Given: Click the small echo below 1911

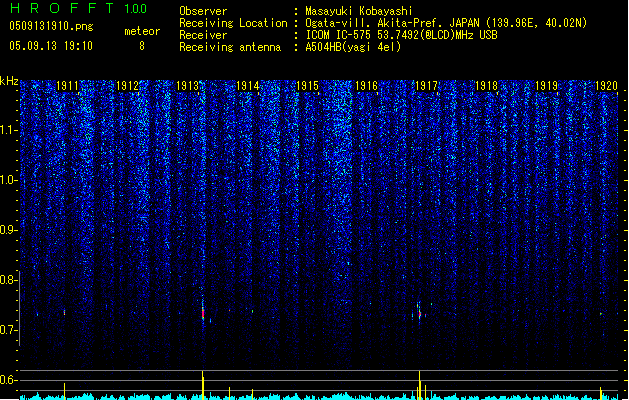Looking at the screenshot, I should tap(64, 312).
